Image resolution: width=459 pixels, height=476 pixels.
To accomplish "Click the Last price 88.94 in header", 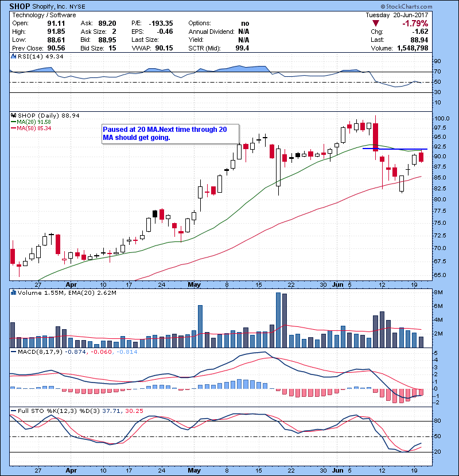I will coord(419,40).
